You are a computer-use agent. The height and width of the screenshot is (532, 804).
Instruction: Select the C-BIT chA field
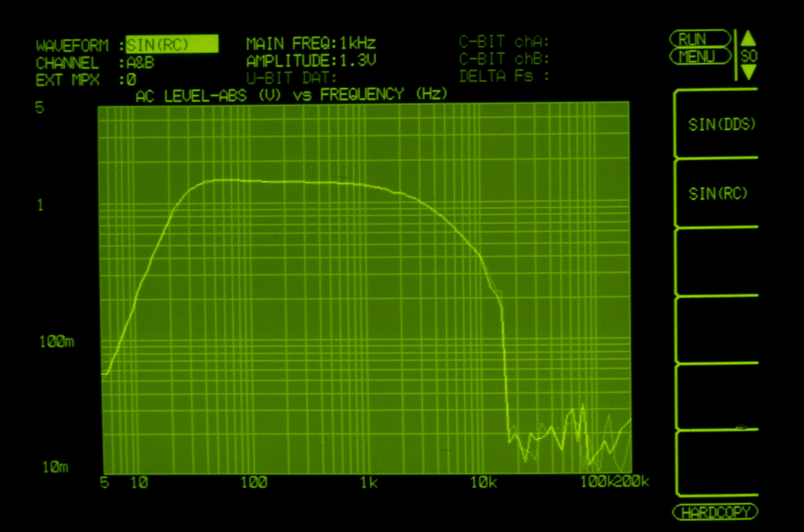point(504,42)
